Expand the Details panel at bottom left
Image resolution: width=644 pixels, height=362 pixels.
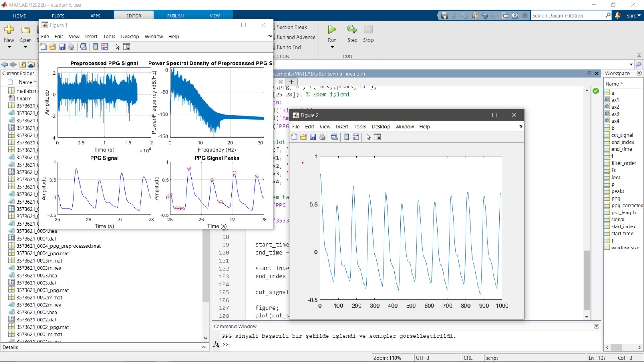[204, 347]
